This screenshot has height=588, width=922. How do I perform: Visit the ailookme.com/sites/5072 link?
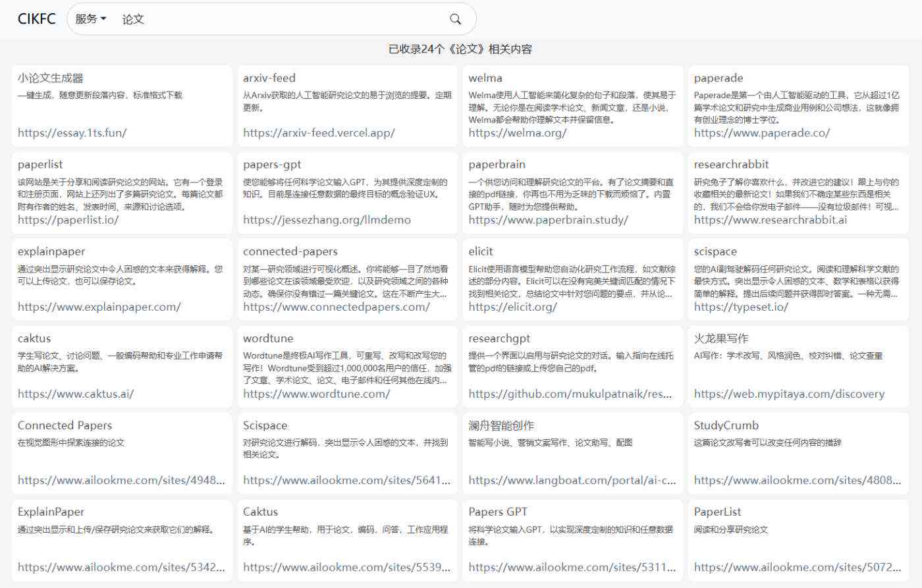coord(798,567)
